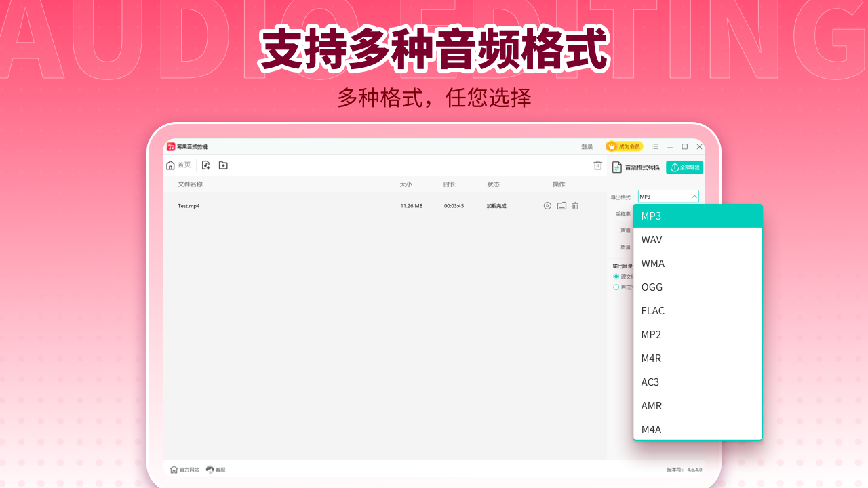The width and height of the screenshot is (868, 488).
Task: Delete Test.mp4 using its trash icon
Action: click(574, 205)
